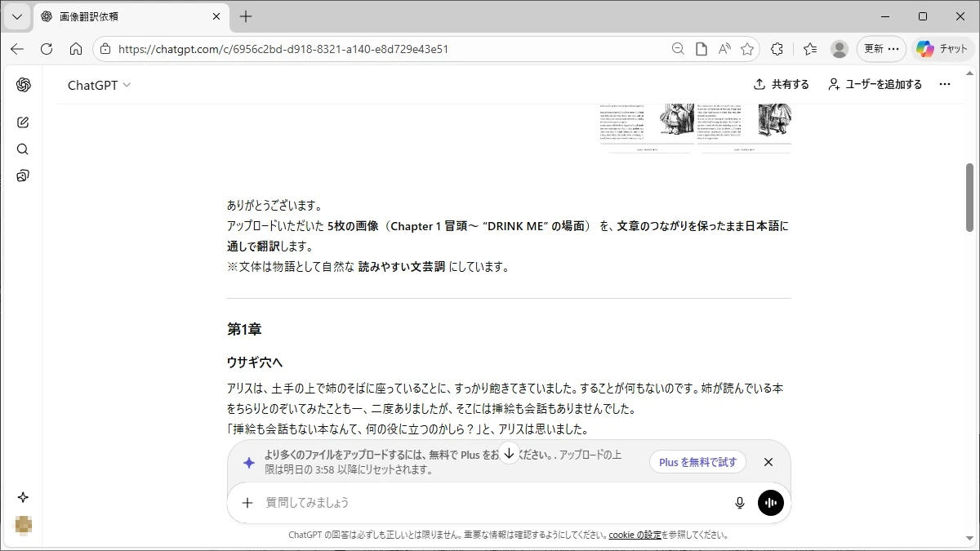Viewport: 980px width, 551px height.
Task: Click the sparkle upgrade icon in the sidebar
Action: 23,497
